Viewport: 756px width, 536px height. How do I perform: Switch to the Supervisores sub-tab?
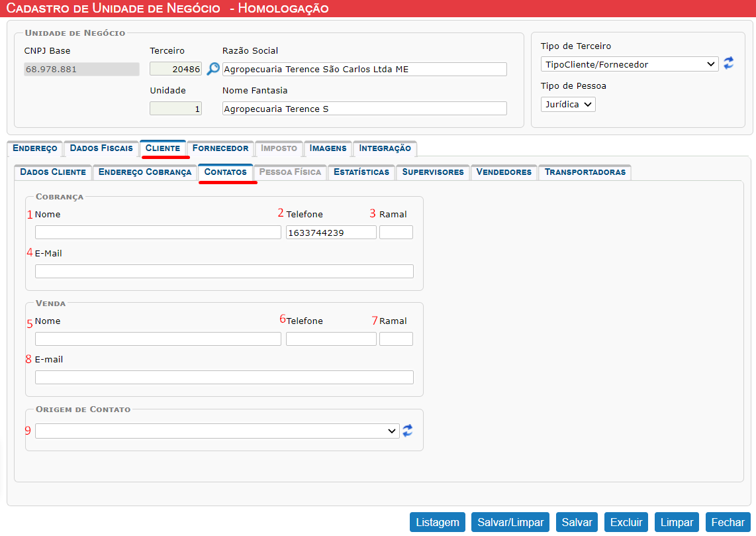click(433, 172)
